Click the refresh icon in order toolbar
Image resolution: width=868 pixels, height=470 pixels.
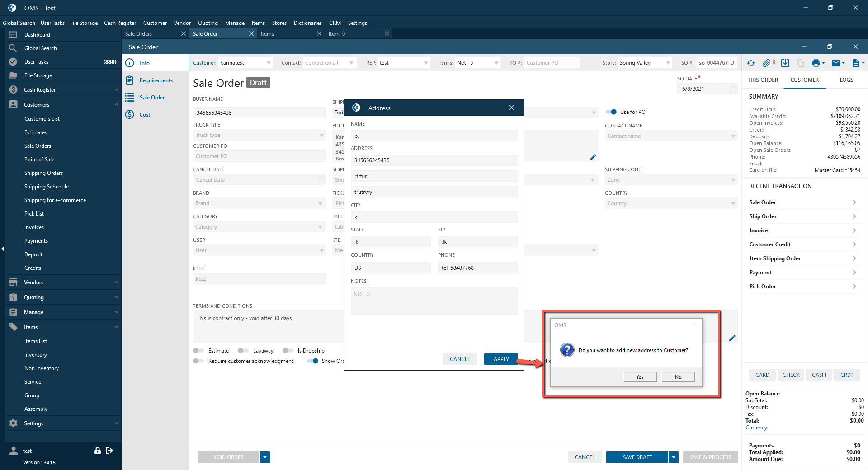pyautogui.click(x=751, y=63)
